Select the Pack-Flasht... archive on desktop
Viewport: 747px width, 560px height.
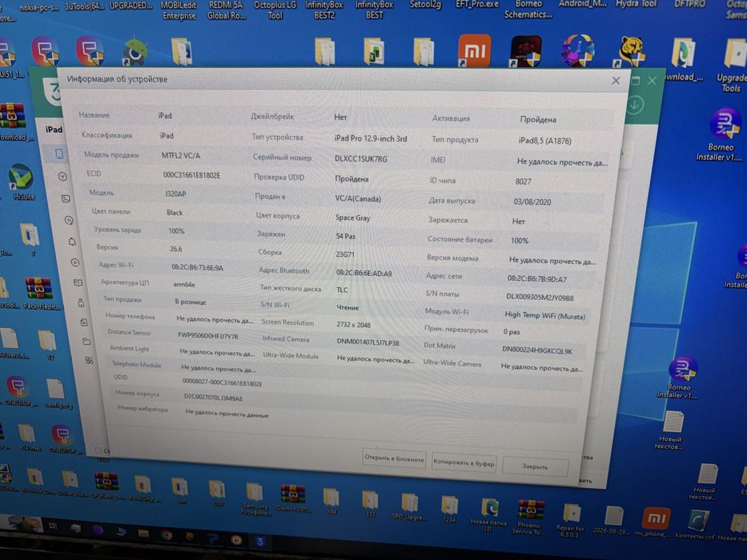40,294
